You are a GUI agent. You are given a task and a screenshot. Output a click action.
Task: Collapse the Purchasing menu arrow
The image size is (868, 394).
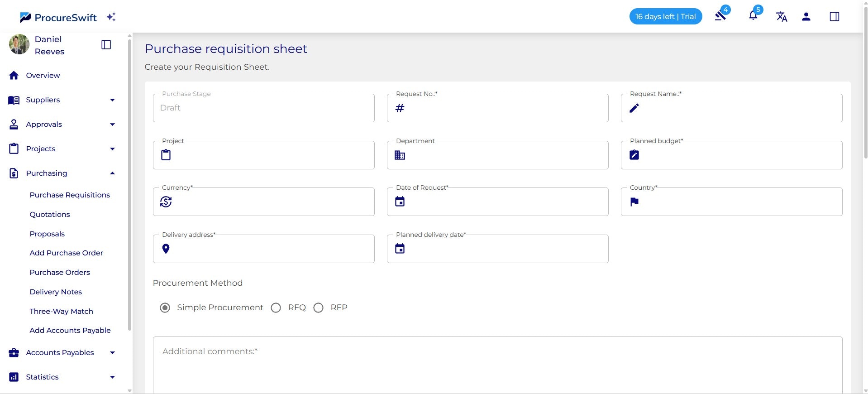pyautogui.click(x=113, y=173)
